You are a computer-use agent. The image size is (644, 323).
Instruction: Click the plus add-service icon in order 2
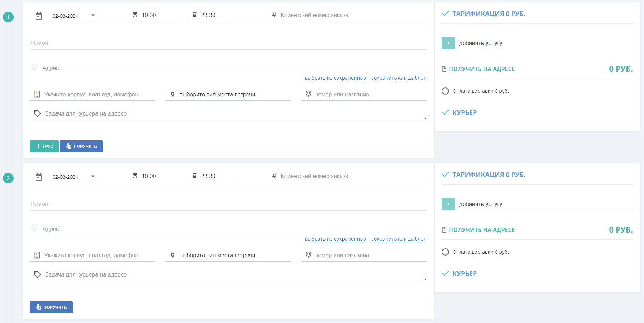[x=448, y=204]
